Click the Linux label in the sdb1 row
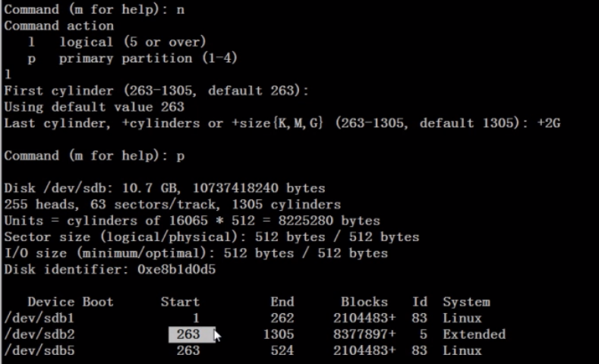 pos(462,318)
